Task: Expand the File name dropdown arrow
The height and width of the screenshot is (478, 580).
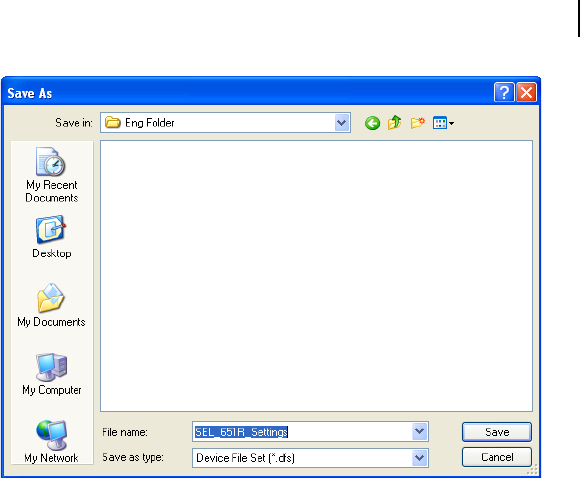Action: [419, 431]
